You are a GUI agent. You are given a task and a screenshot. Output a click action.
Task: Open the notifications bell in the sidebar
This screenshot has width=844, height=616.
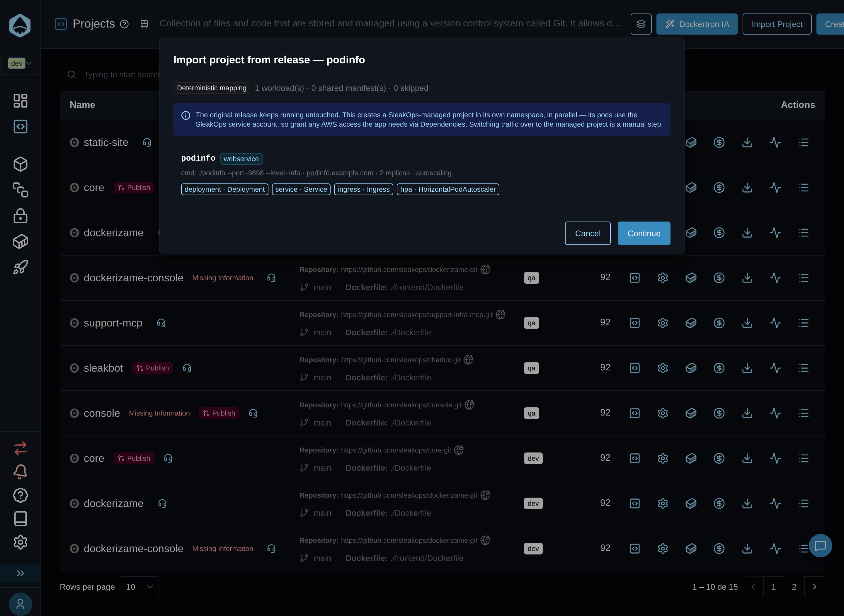click(x=20, y=471)
